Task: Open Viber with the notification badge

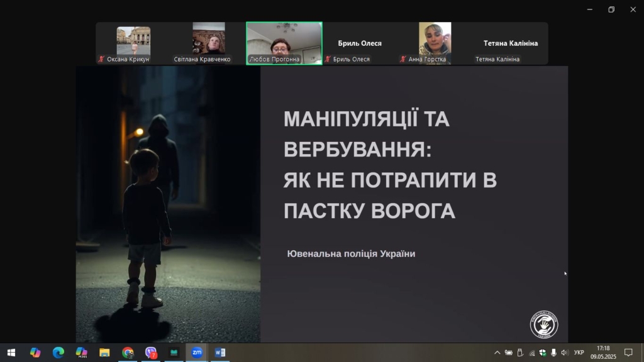Action: coord(151,353)
